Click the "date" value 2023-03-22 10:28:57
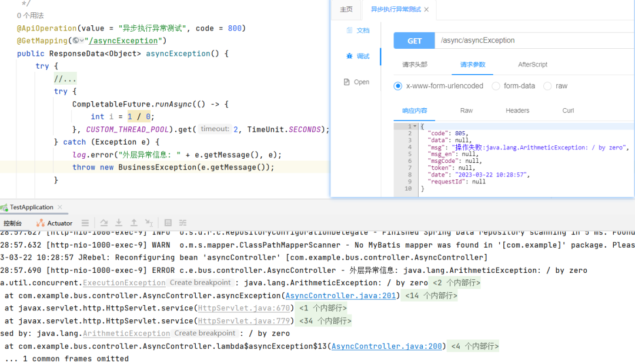 (x=492, y=175)
